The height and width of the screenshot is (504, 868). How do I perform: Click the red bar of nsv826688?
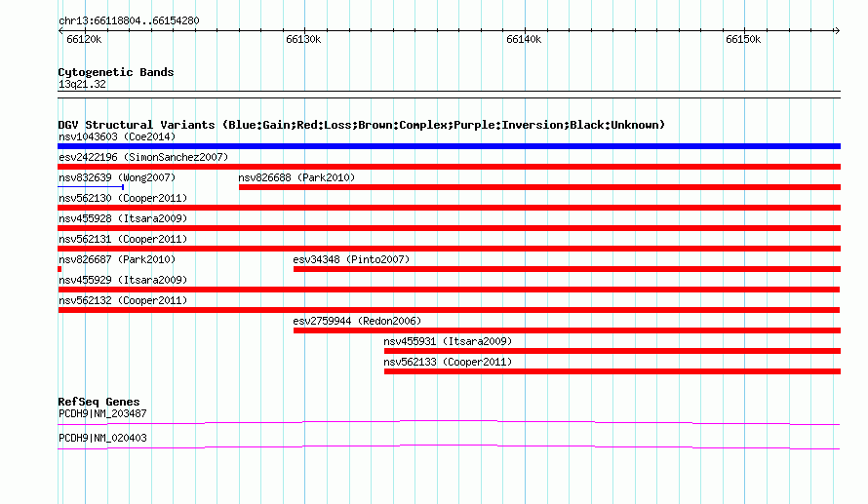[x=539, y=187]
